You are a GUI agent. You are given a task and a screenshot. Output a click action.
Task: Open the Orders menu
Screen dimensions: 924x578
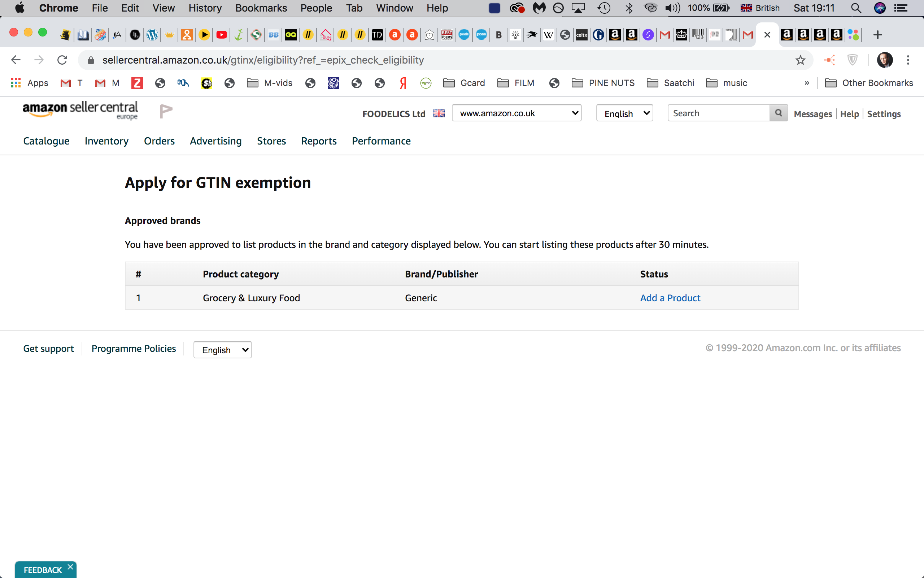(159, 141)
